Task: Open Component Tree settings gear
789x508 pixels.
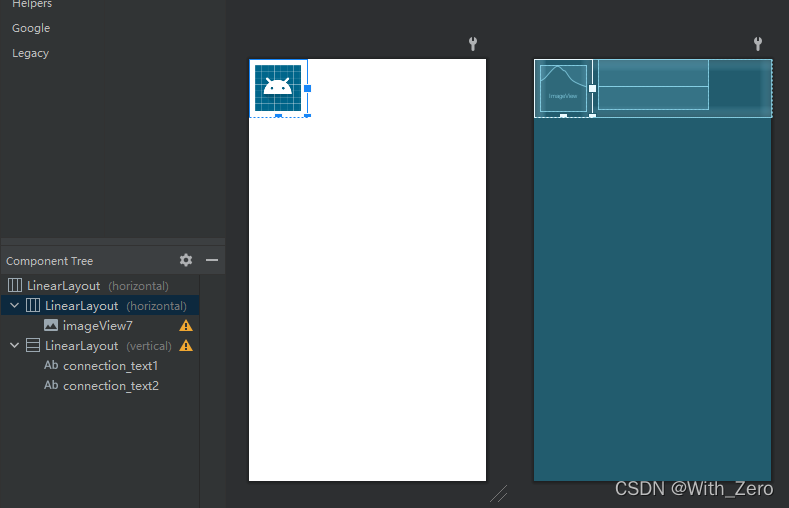Action: tap(186, 260)
